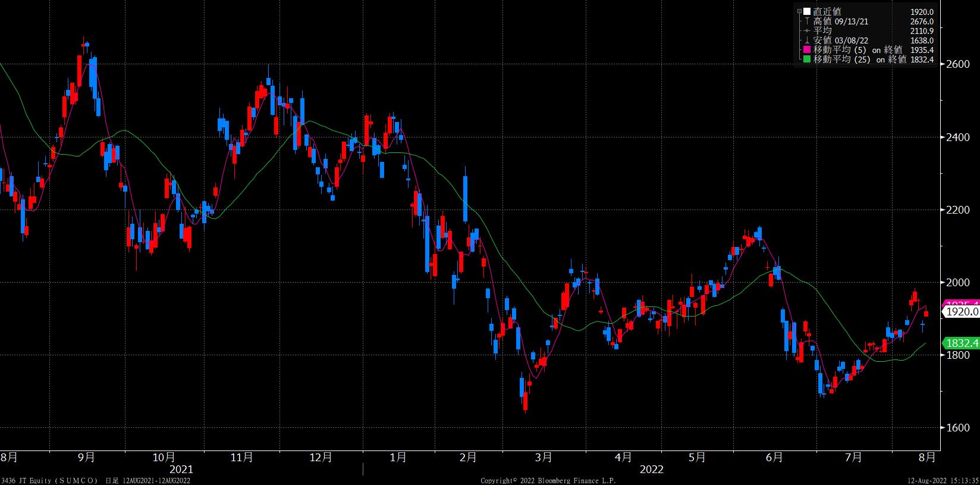Click the 2600 price axis label
The image size is (980, 485).
point(957,64)
